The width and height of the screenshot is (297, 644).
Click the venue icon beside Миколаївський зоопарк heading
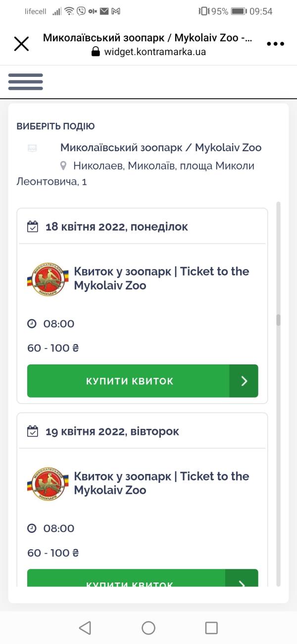32,147
